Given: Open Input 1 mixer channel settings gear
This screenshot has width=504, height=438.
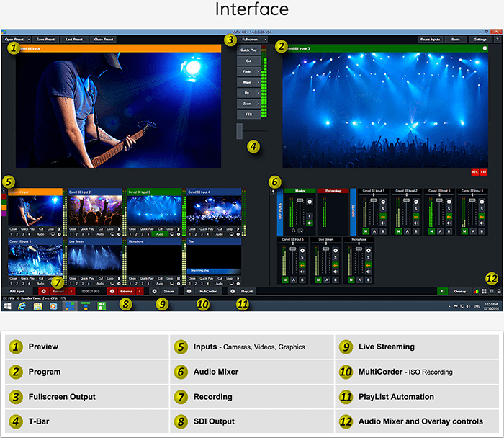Looking at the screenshot, I should coord(383,202).
